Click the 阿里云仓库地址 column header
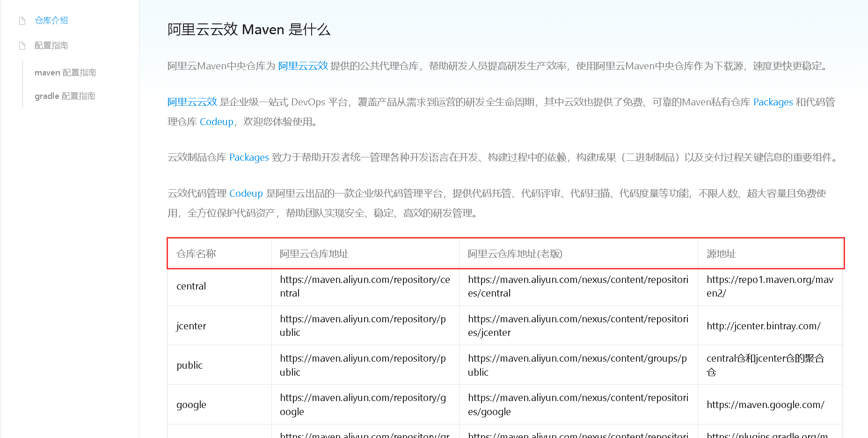 365,254
